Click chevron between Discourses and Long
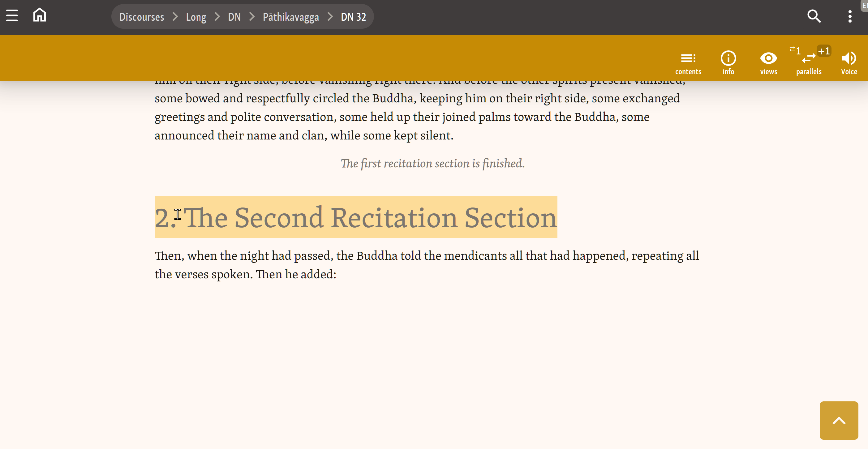The image size is (868, 449). point(175,16)
